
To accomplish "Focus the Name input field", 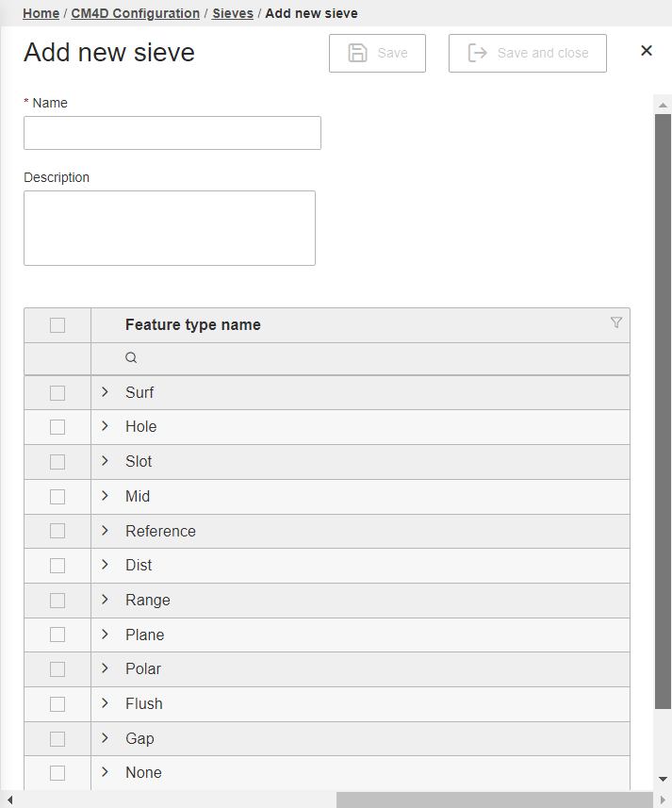I will [x=172, y=133].
